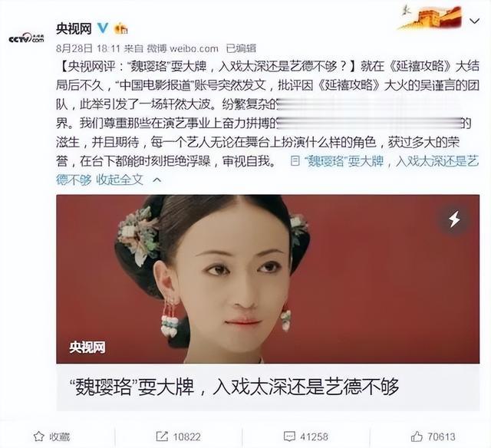The image size is (491, 448).
Task: Click the repost icon with 10822
Action: coord(178,436)
